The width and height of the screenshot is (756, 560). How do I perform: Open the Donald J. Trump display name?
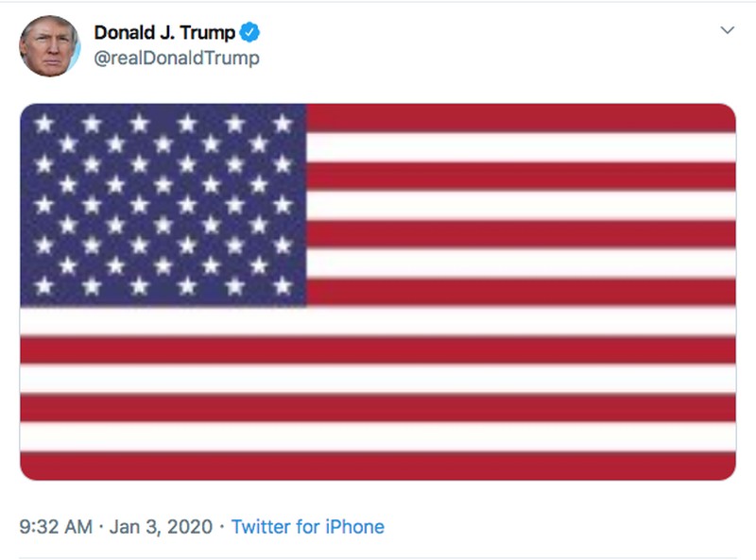coord(164,33)
